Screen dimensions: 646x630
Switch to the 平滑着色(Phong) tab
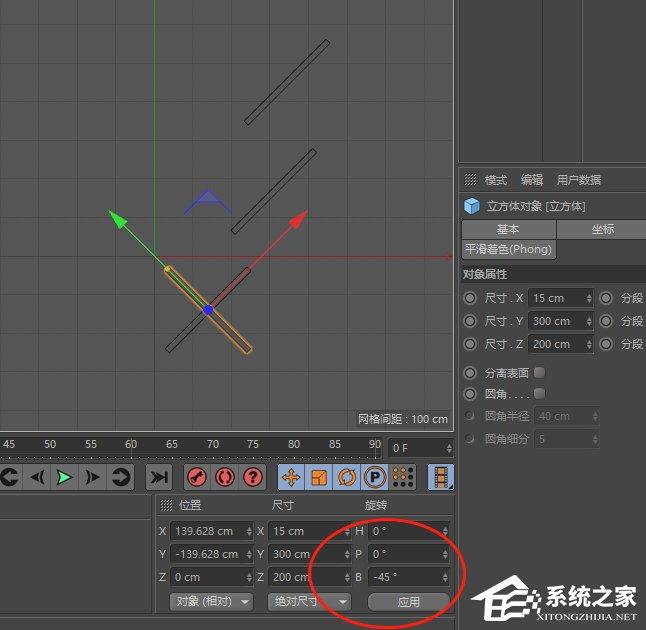[509, 249]
